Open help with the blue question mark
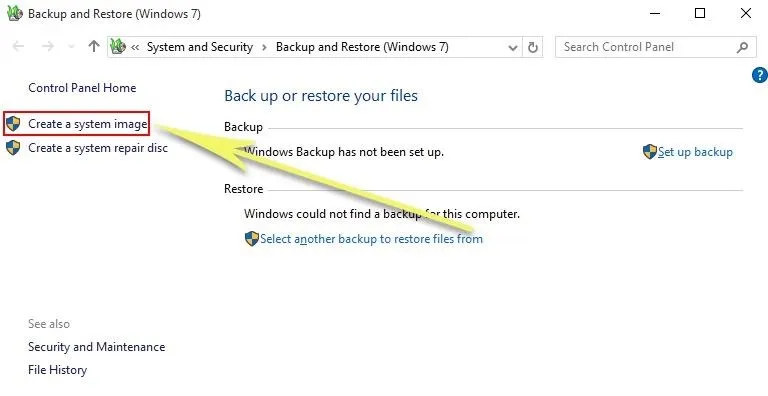 tap(760, 75)
